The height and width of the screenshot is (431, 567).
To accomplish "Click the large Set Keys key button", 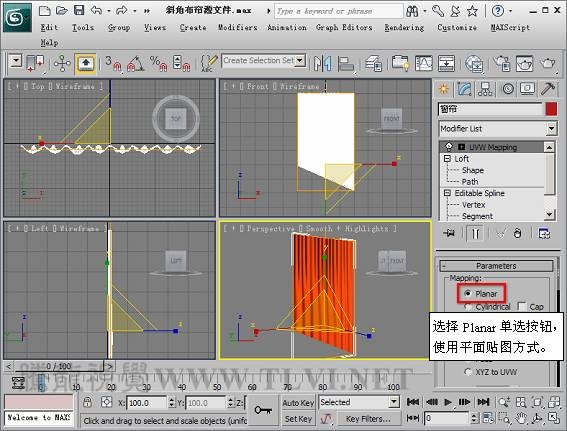I will tap(263, 410).
